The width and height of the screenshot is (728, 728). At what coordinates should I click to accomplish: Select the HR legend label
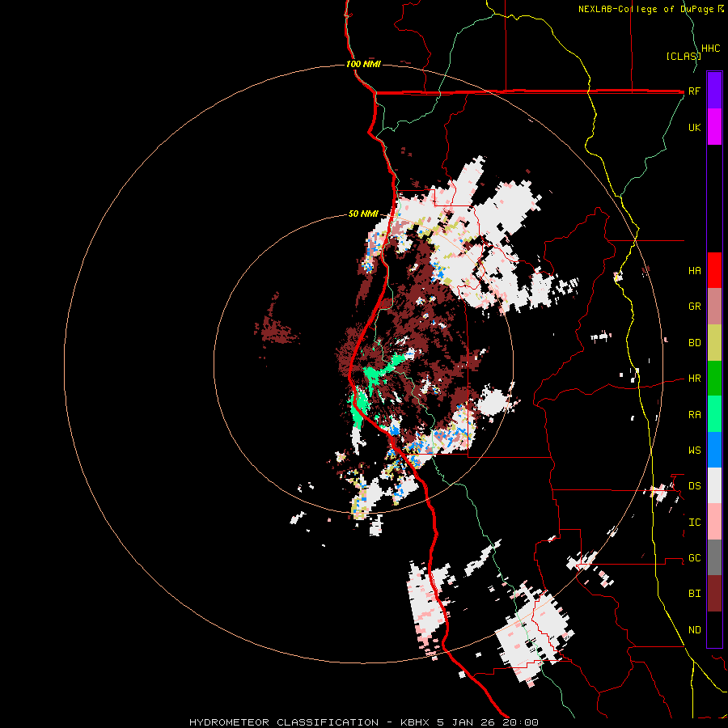(x=695, y=379)
